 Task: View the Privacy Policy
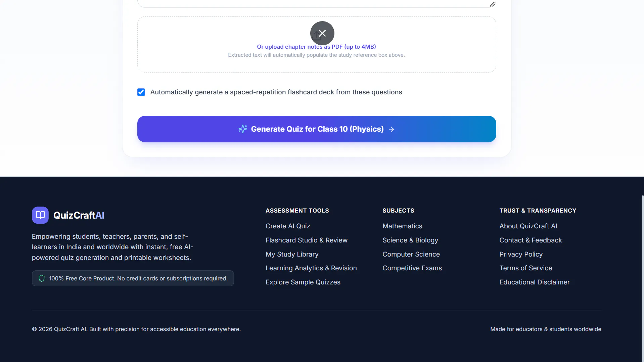(x=521, y=254)
